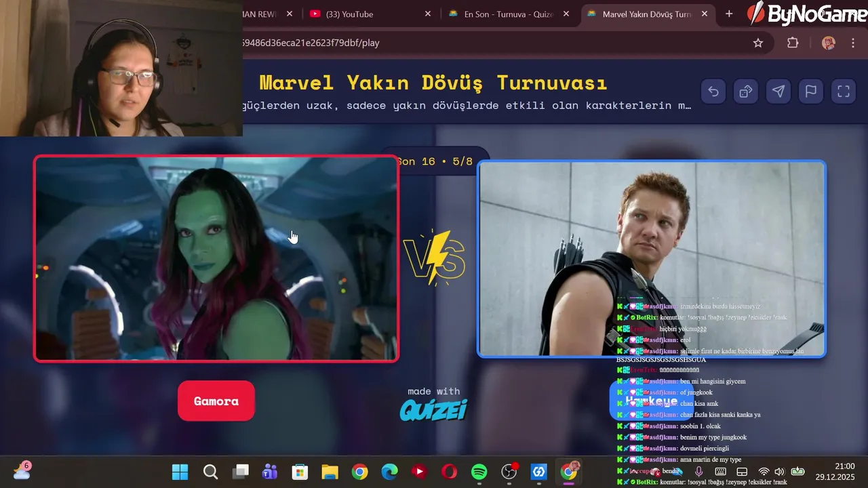
Task: Open Spotify from taskbar
Action: [x=479, y=472]
